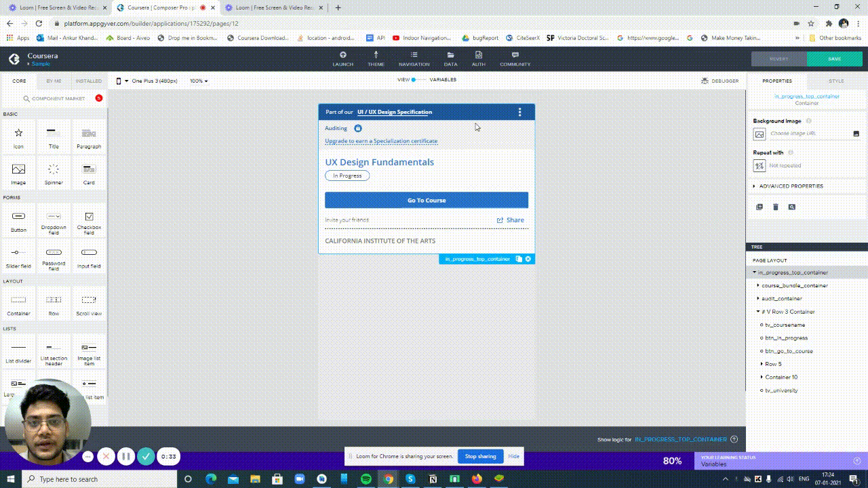868x488 pixels.
Task: Select the List divider component
Action: click(x=18, y=352)
